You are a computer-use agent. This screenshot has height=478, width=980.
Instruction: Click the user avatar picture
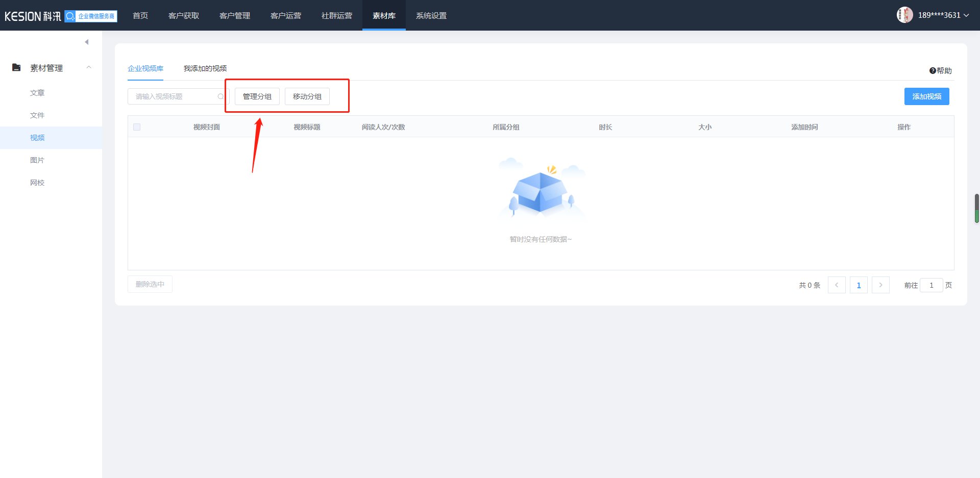[904, 15]
